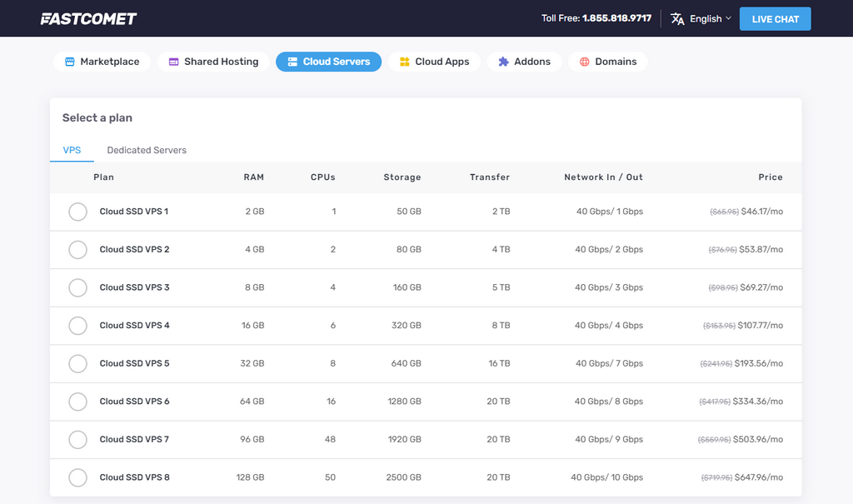Click the language translation icon
The height and width of the screenshot is (504, 853).
pyautogui.click(x=676, y=17)
